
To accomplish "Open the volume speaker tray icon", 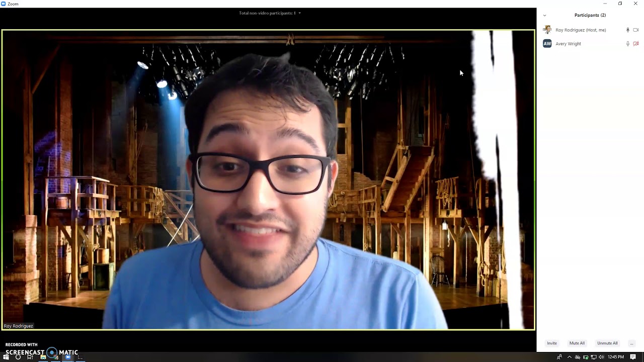I will pos(601,357).
